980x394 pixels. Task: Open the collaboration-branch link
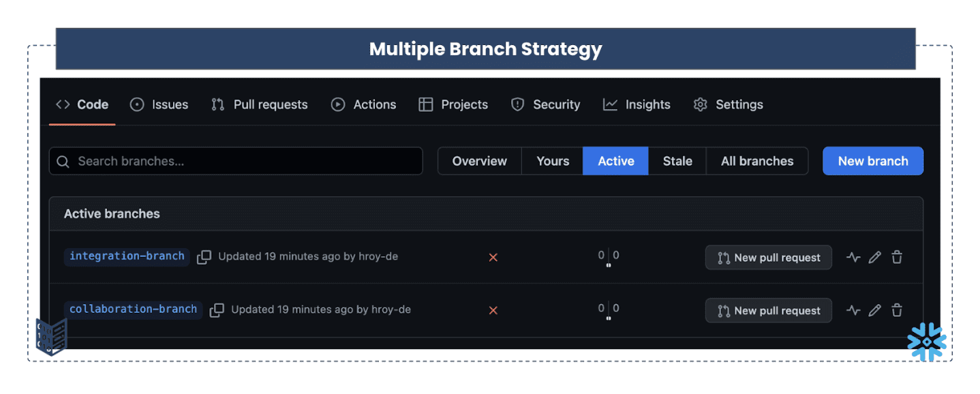tap(133, 309)
